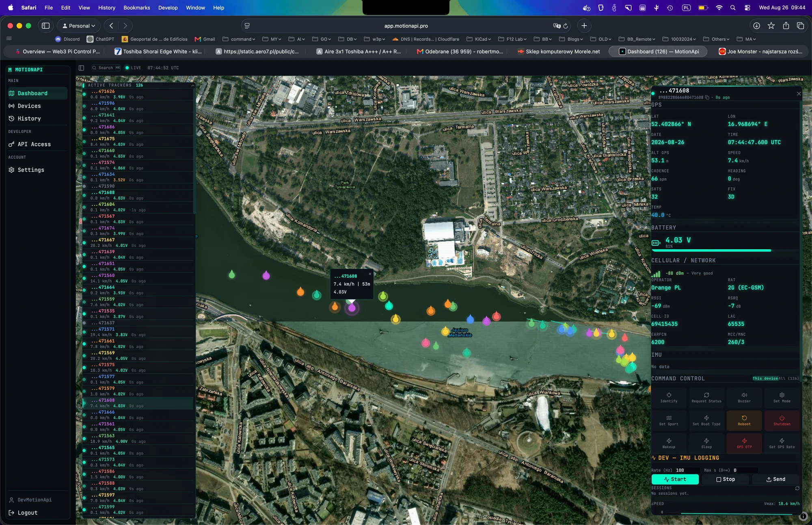Expand the KiCad bookmarks folder
Viewport: 812px width, 525px height.
click(479, 39)
